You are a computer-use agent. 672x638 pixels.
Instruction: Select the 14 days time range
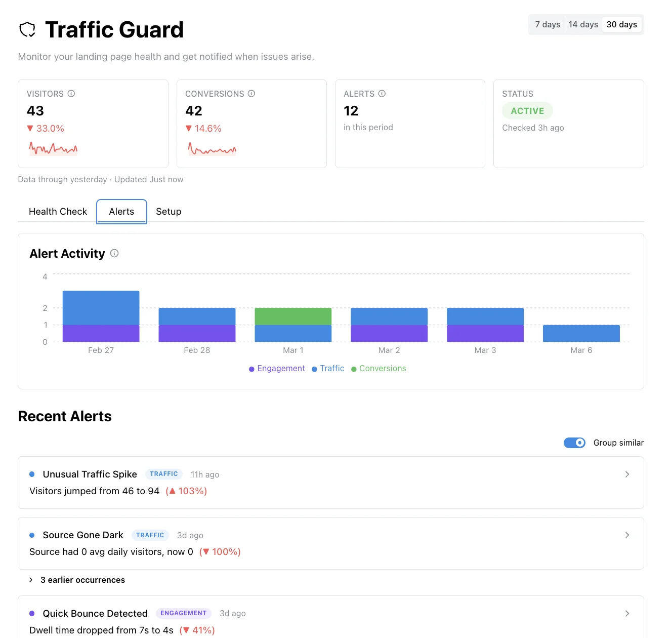pyautogui.click(x=583, y=24)
